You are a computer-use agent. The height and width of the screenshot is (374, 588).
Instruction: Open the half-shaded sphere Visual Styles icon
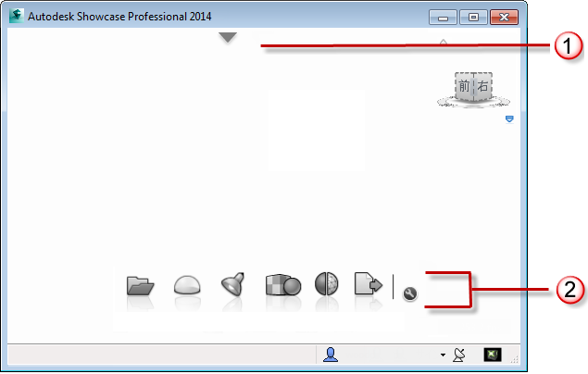coord(326,283)
